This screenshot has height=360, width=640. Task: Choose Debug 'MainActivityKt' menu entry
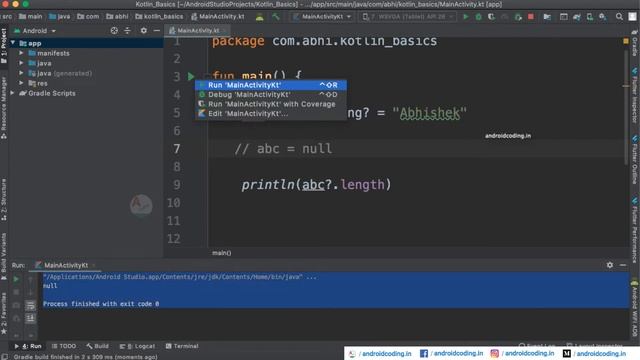pos(271,94)
